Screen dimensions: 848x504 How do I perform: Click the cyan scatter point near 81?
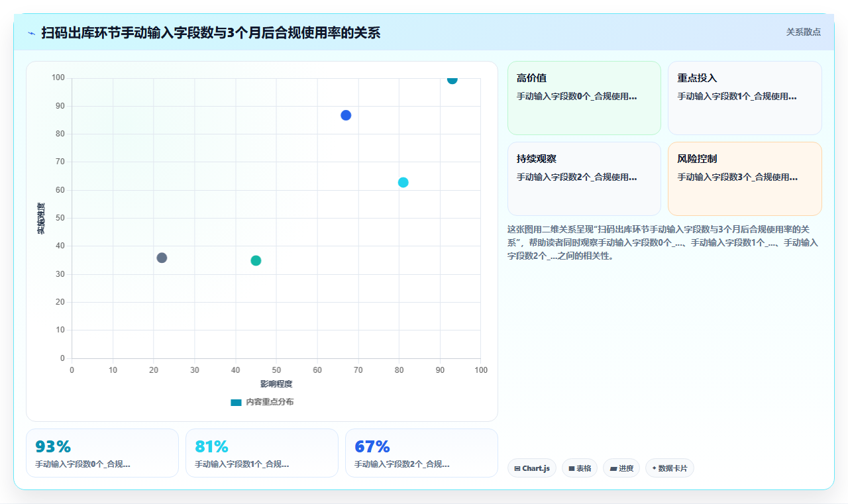click(x=403, y=182)
